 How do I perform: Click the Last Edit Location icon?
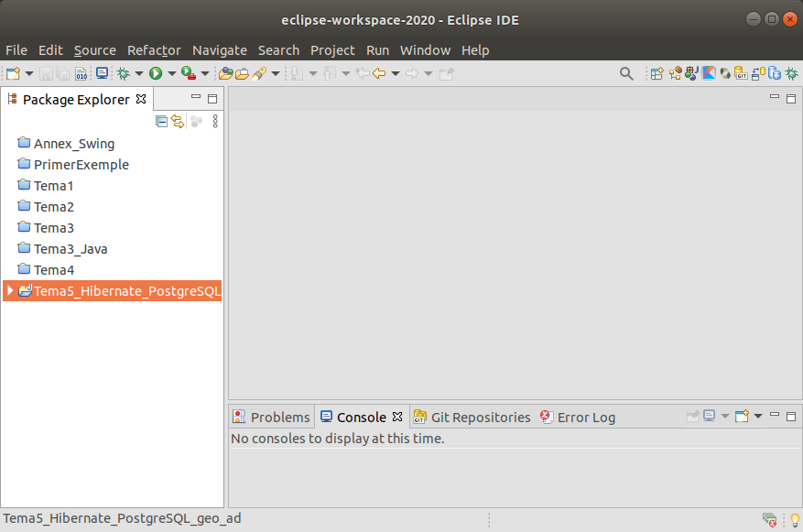coord(363,74)
